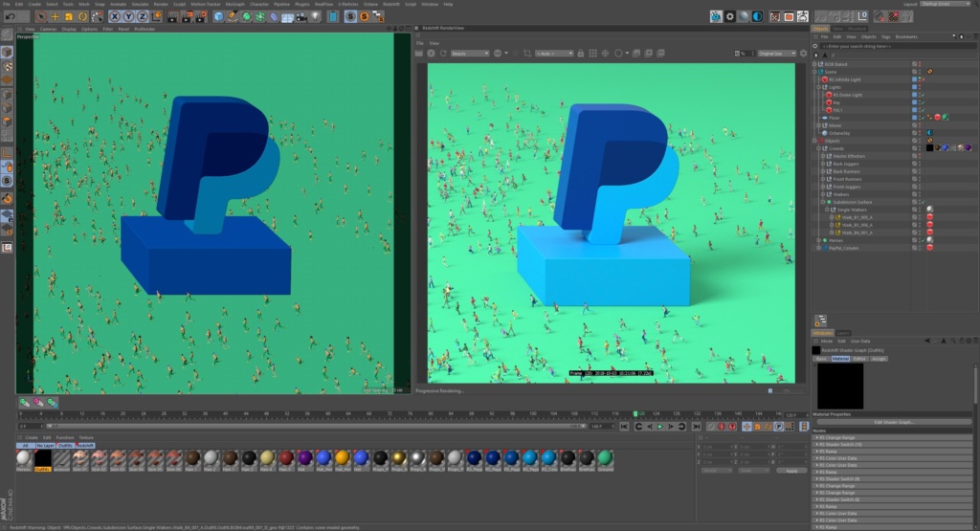Image resolution: width=980 pixels, height=531 pixels.
Task: Click the lock icon in RenderView toolbar
Action: click(581, 54)
